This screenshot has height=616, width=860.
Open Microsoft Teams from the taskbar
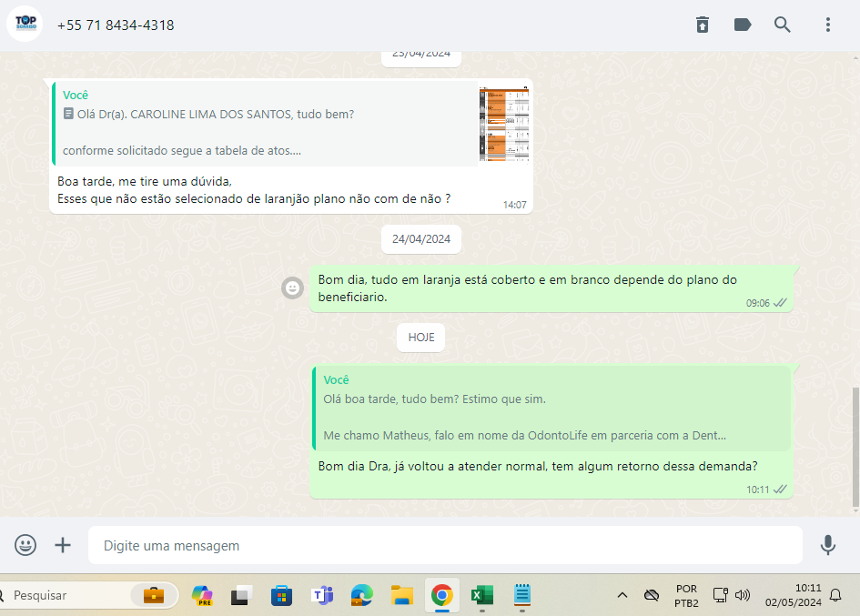click(x=322, y=596)
